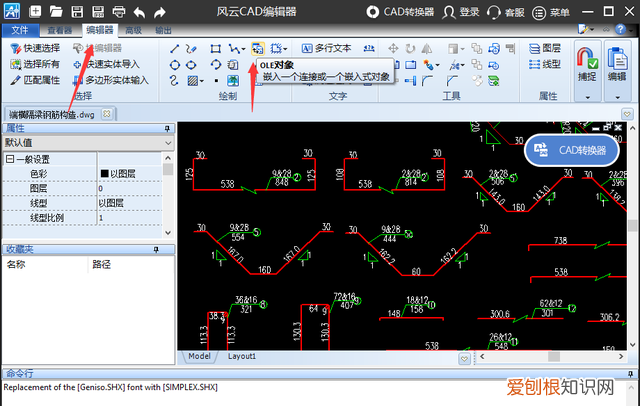Expand the polyline tool dropdown arrow
This screenshot has height=406, width=640.
(x=243, y=49)
